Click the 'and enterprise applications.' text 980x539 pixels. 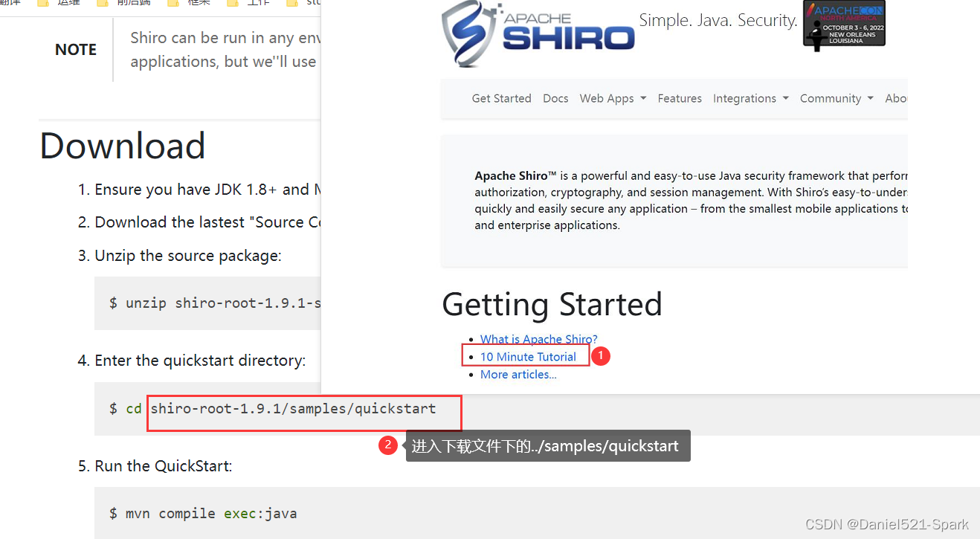coord(547,225)
